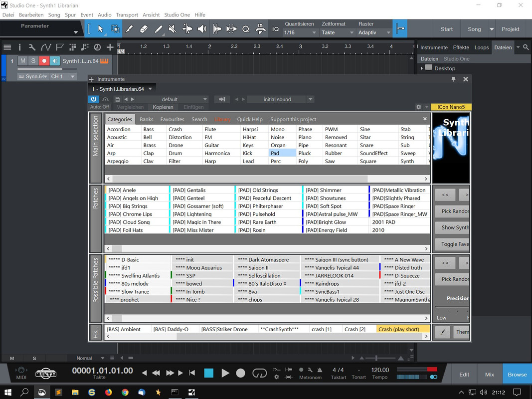Toggle snap button in toolbar

[x=400, y=29]
